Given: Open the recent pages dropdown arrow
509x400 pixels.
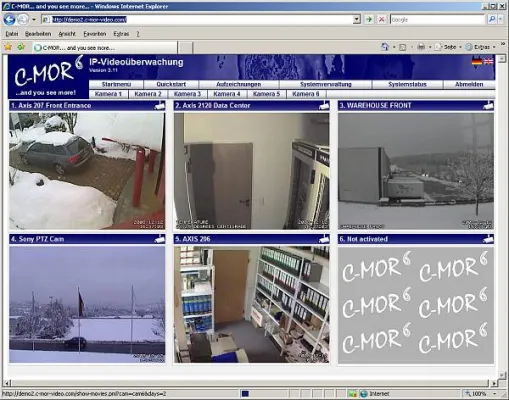Looking at the screenshot, I should pos(34,20).
